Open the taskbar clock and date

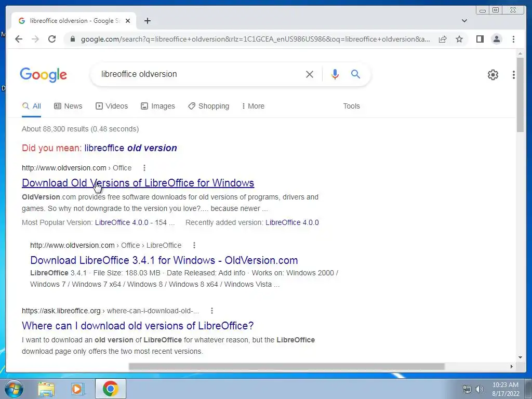point(505,389)
